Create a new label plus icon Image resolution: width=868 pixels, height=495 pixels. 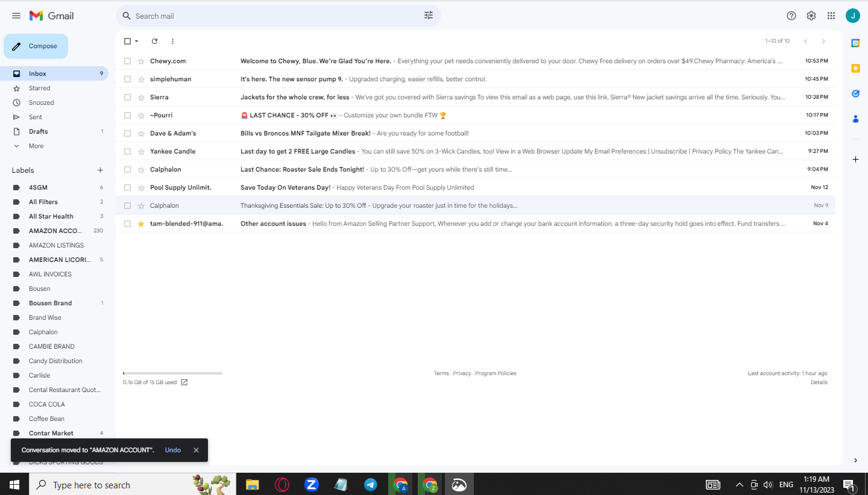[x=100, y=170]
